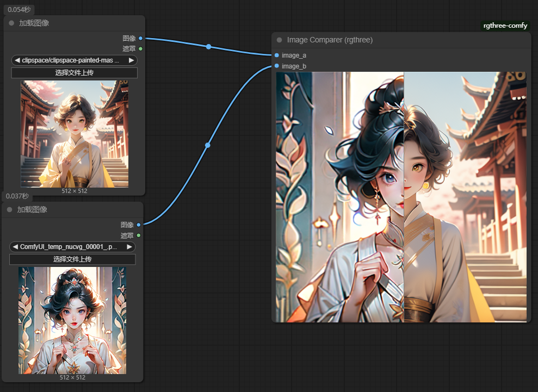Click the green 遮罩 port on the top node

tap(140, 48)
